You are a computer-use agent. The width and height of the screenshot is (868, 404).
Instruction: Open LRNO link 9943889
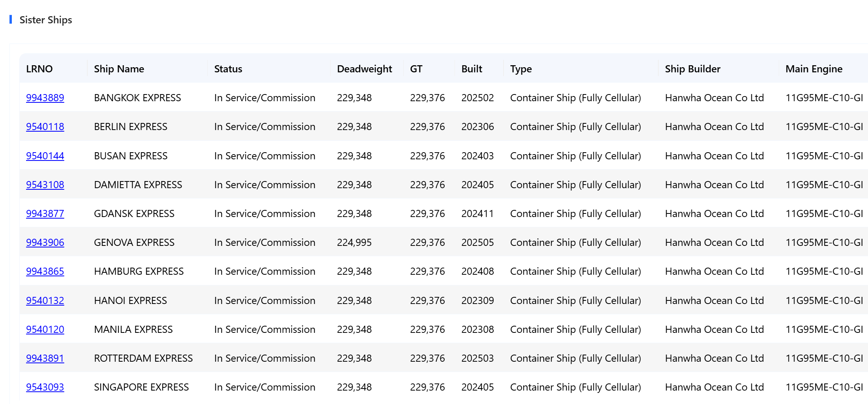(x=45, y=98)
